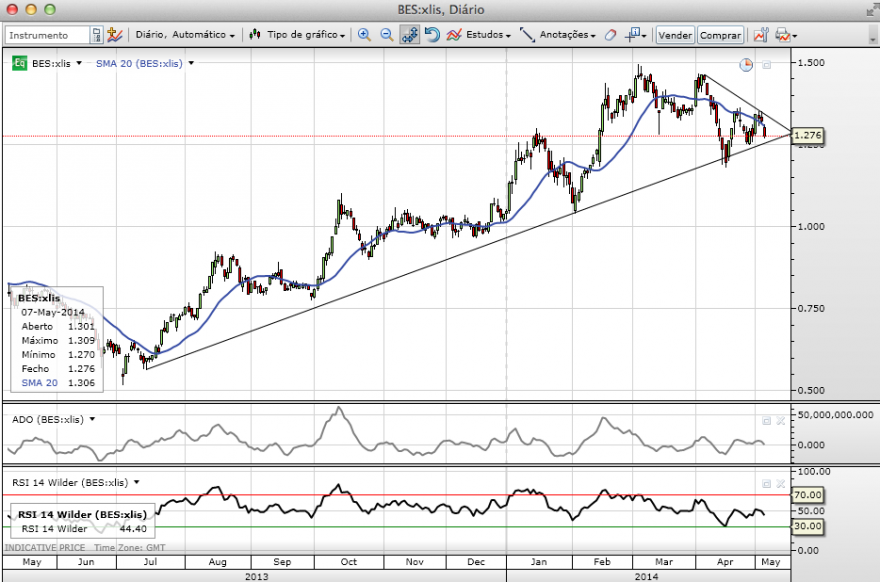
Task: Click the Comprar button
Action: click(x=721, y=35)
